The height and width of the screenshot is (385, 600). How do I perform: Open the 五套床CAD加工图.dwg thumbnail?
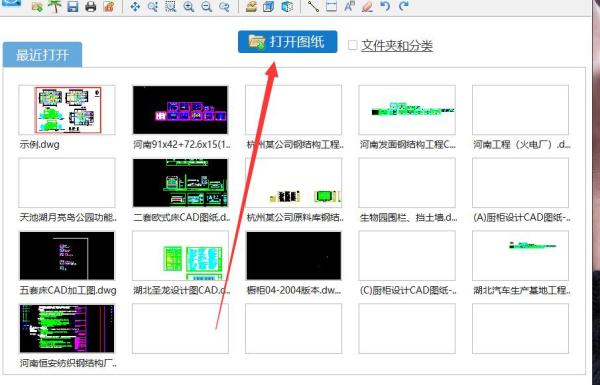coord(67,256)
